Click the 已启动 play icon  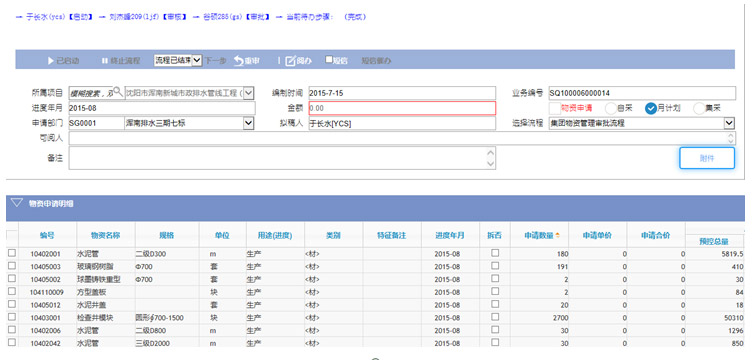[50, 61]
